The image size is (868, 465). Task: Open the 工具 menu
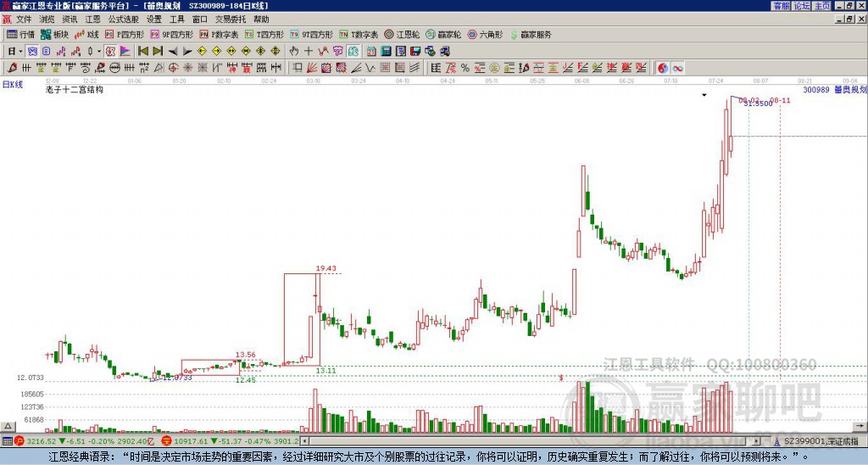177,20
